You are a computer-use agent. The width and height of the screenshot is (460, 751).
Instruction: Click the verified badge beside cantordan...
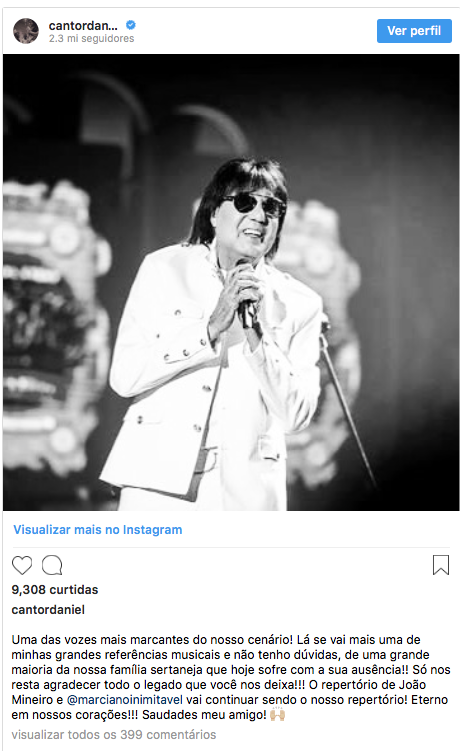pos(130,25)
